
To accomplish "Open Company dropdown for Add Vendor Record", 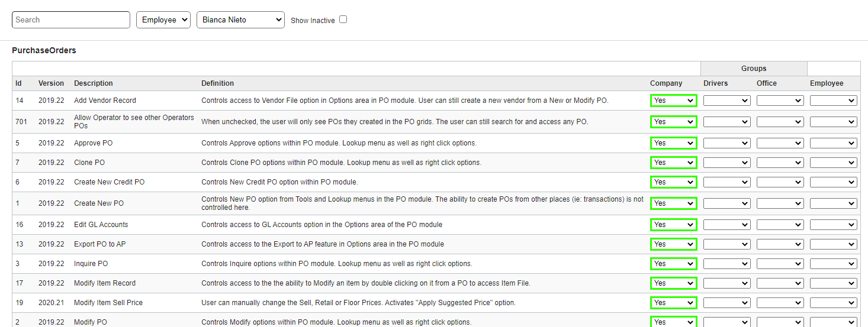I will (673, 101).
